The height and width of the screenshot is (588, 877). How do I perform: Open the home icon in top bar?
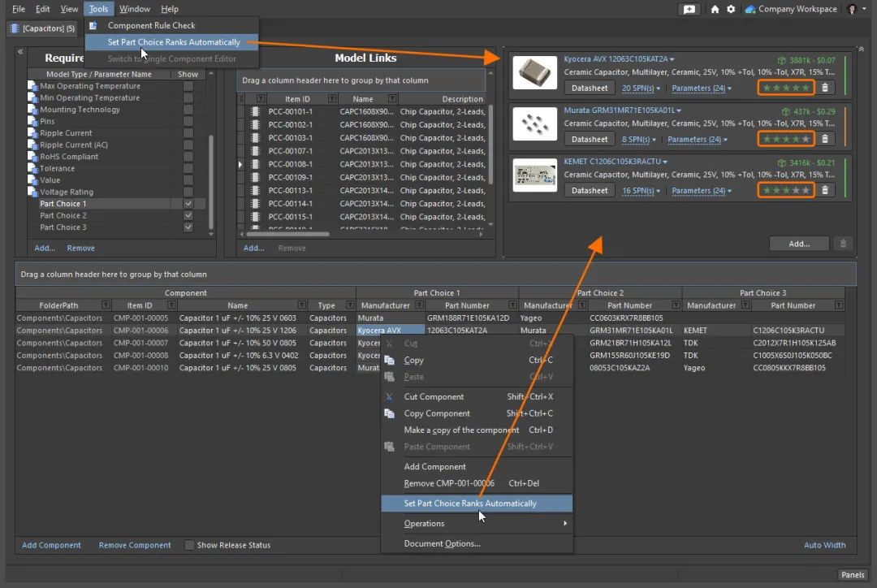point(715,9)
